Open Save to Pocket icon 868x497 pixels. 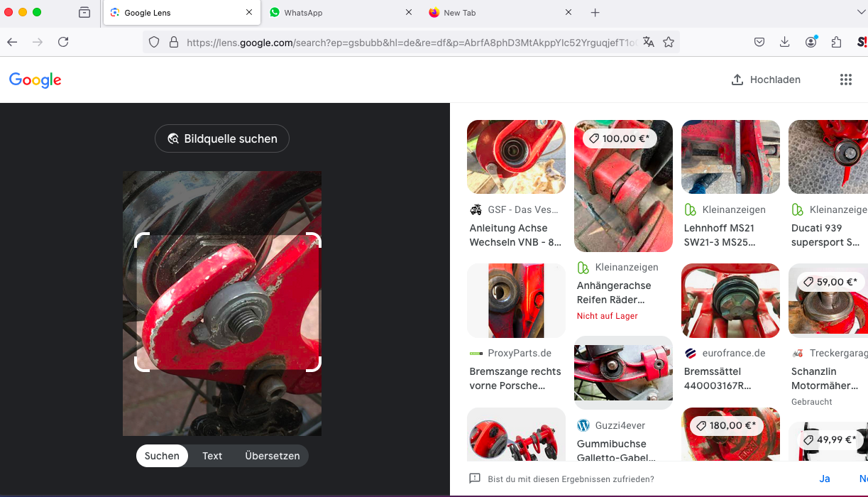tap(759, 42)
